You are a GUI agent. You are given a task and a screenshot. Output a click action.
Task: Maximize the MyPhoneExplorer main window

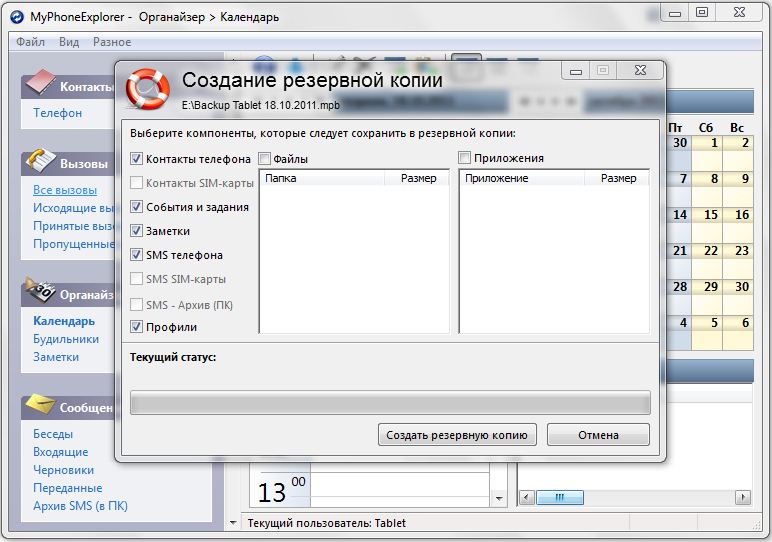point(702,12)
